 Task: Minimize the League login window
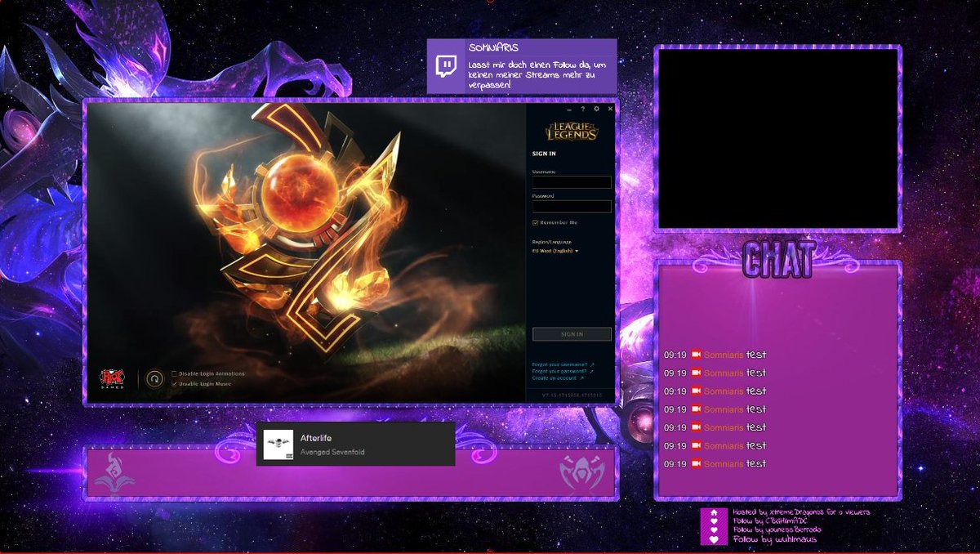569,109
